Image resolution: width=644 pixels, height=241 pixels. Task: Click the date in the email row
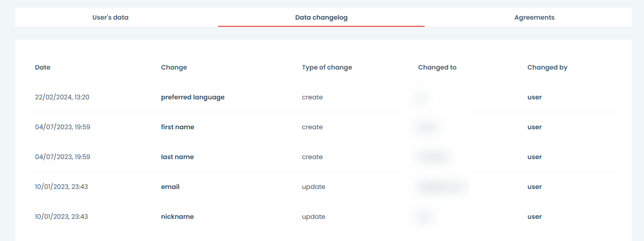(61, 187)
